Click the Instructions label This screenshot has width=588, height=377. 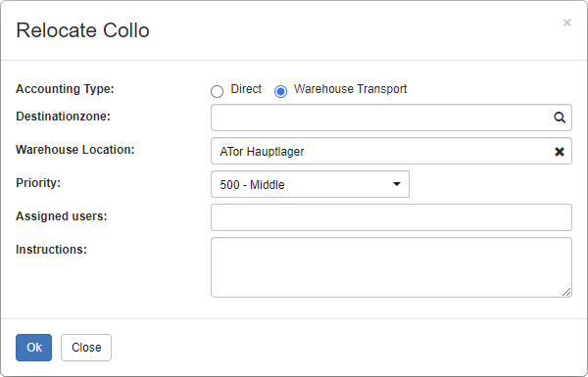[x=51, y=249]
